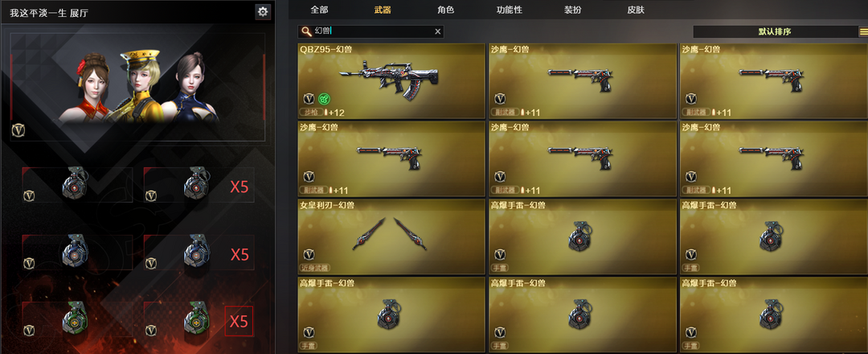Click X5 next to the blue grenade
The height and width of the screenshot is (354, 868).
coord(240,254)
